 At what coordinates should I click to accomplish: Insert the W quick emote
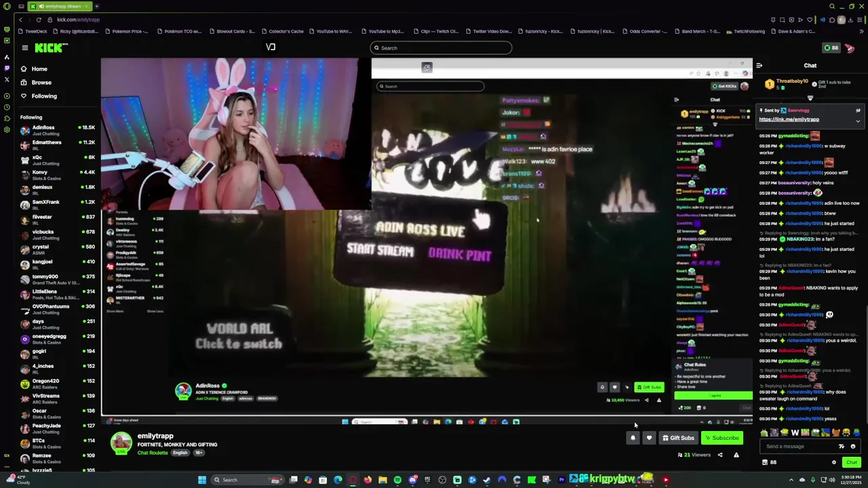(x=795, y=432)
